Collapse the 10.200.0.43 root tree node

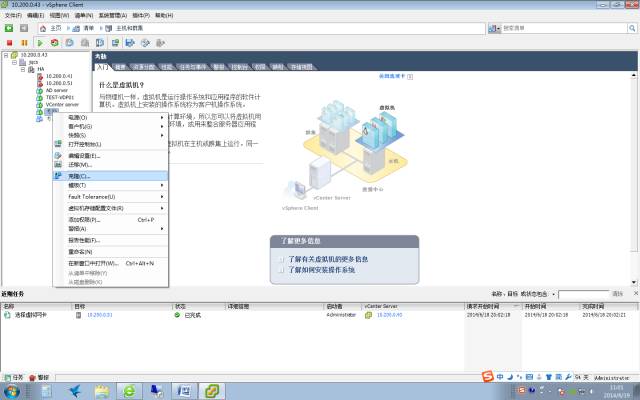pyautogui.click(x=6, y=55)
